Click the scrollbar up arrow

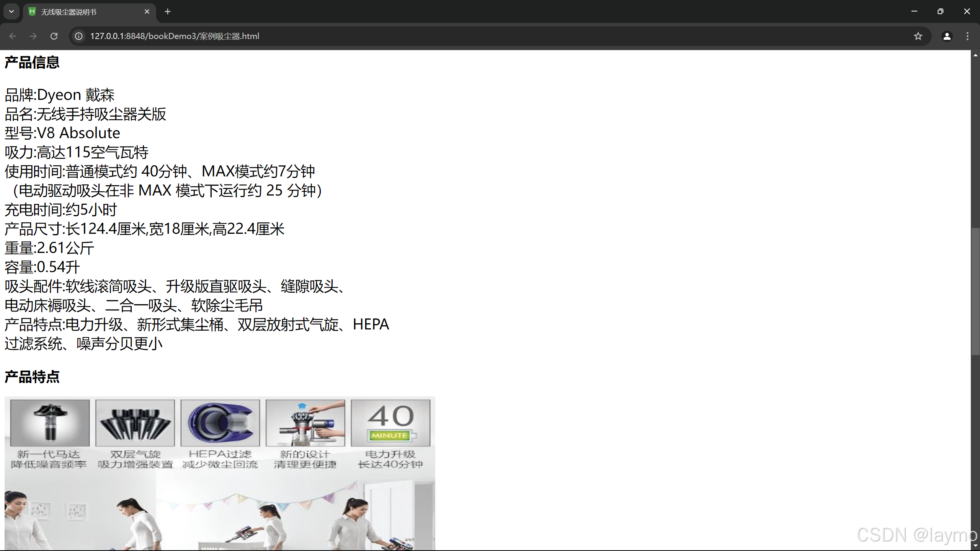point(975,55)
